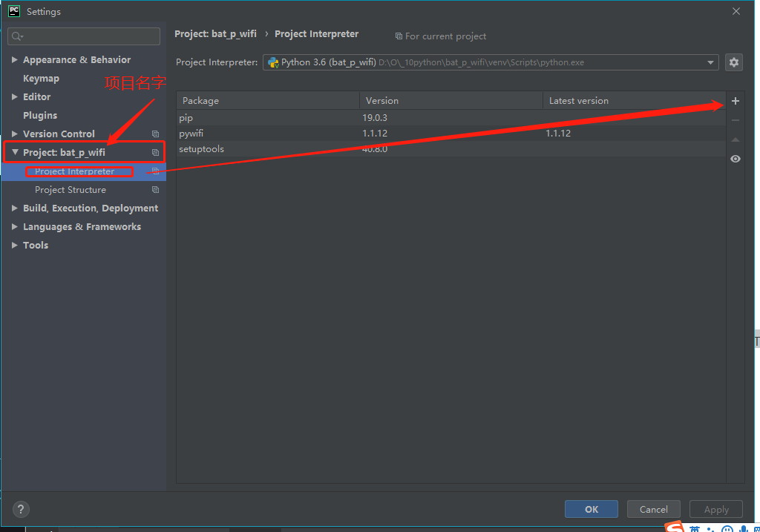
Task: Click the remove package minus icon
Action: pos(736,120)
